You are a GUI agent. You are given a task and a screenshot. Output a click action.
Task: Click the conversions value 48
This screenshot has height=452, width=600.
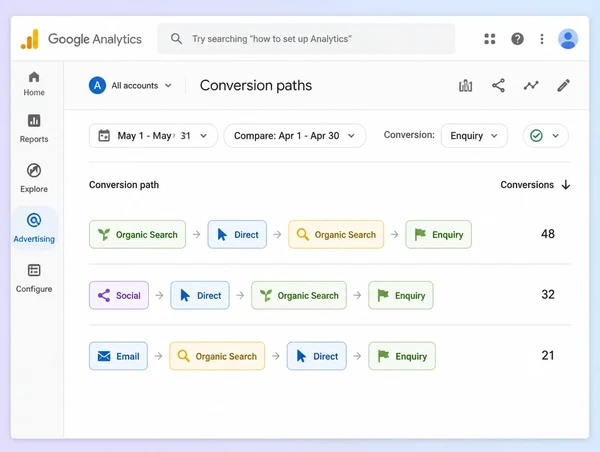pyautogui.click(x=548, y=234)
